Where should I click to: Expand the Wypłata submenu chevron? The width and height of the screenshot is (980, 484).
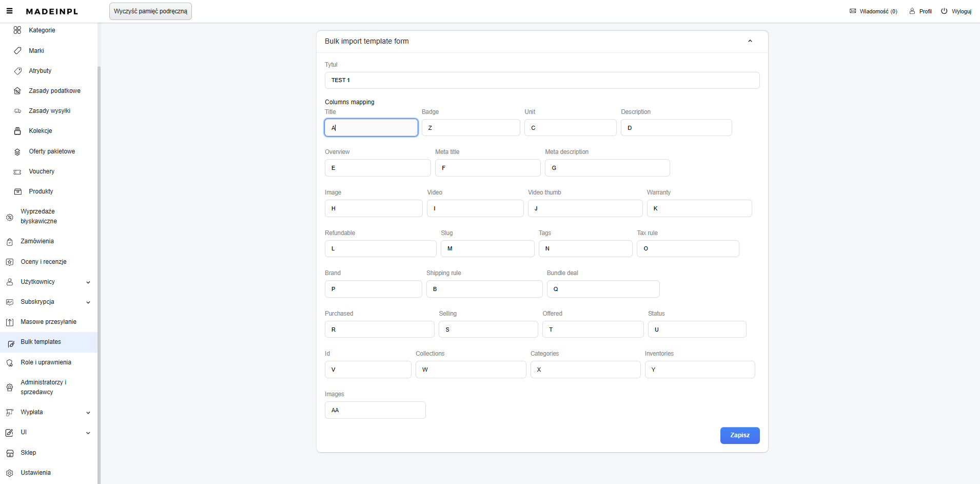tap(88, 413)
